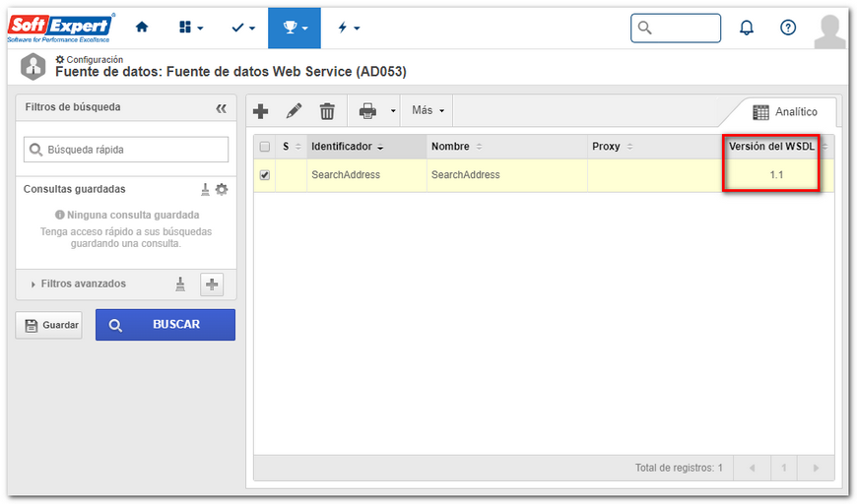
Task: Click the 1.1 WSDL version cell
Action: [x=776, y=175]
